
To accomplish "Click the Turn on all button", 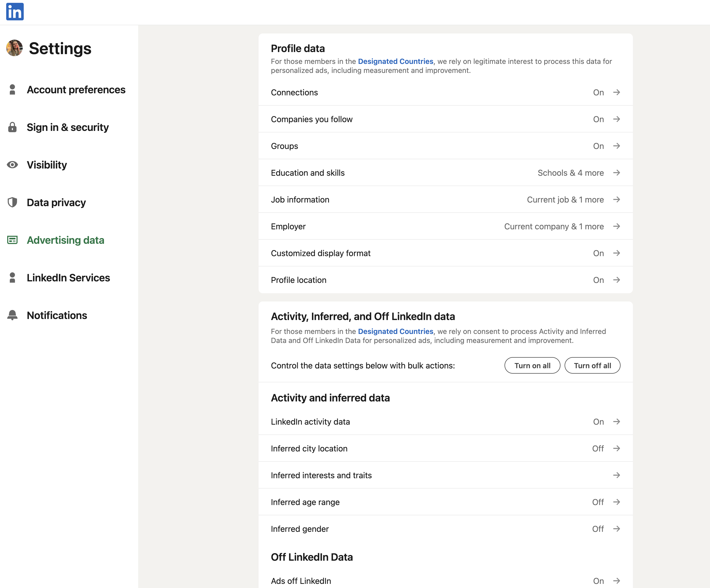I will [x=532, y=365].
